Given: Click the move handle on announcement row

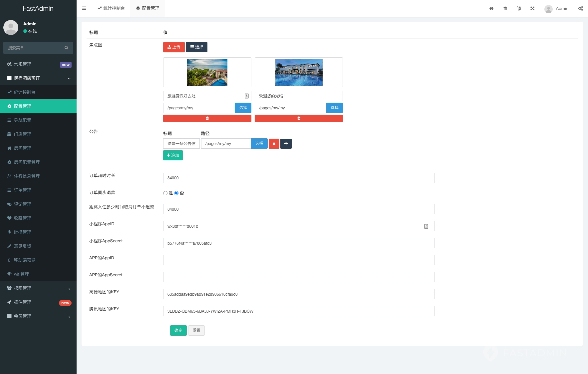Looking at the screenshot, I should point(286,144).
